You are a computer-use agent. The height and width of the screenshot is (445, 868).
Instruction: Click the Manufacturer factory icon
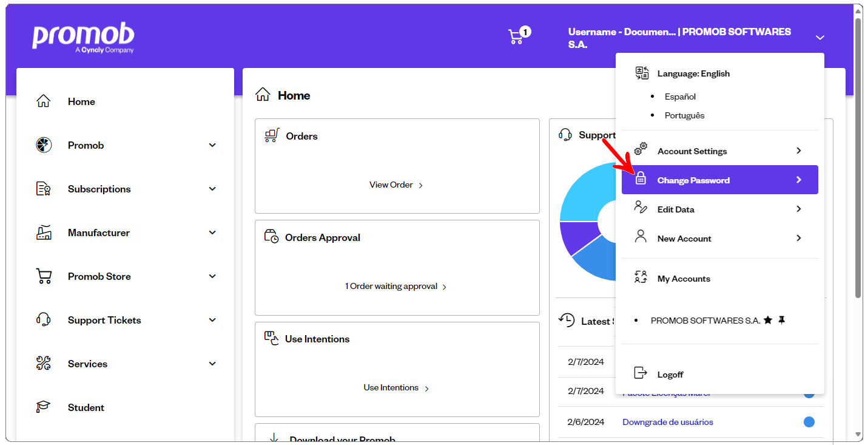(44, 233)
